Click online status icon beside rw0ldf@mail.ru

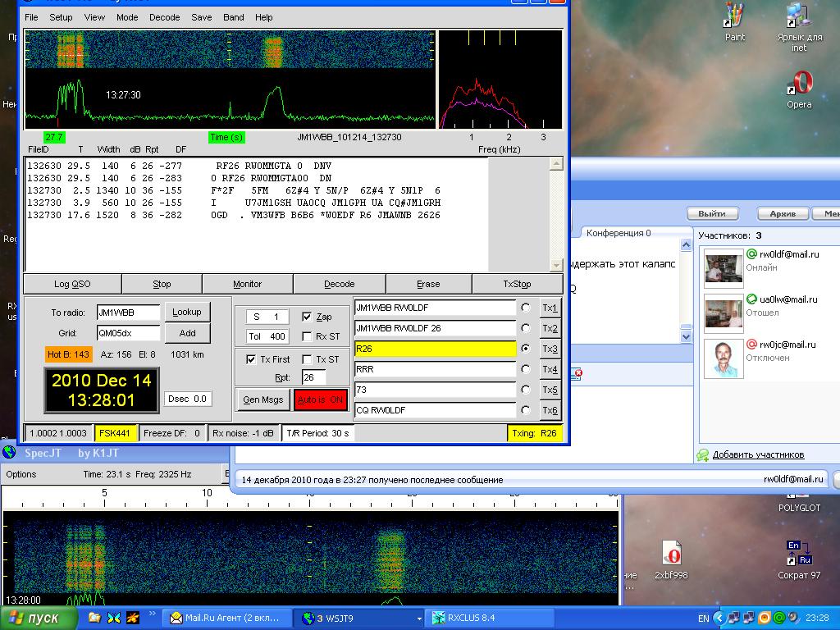click(x=751, y=254)
